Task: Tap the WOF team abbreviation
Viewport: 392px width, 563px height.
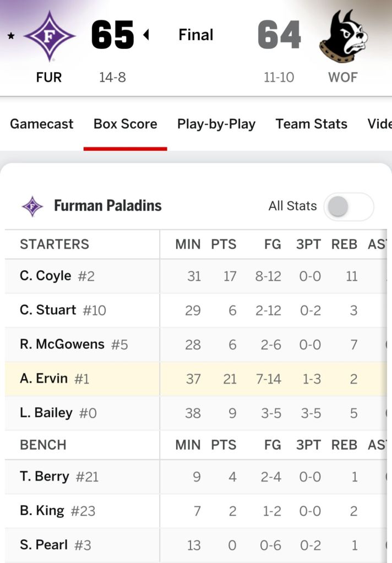Action: click(342, 77)
